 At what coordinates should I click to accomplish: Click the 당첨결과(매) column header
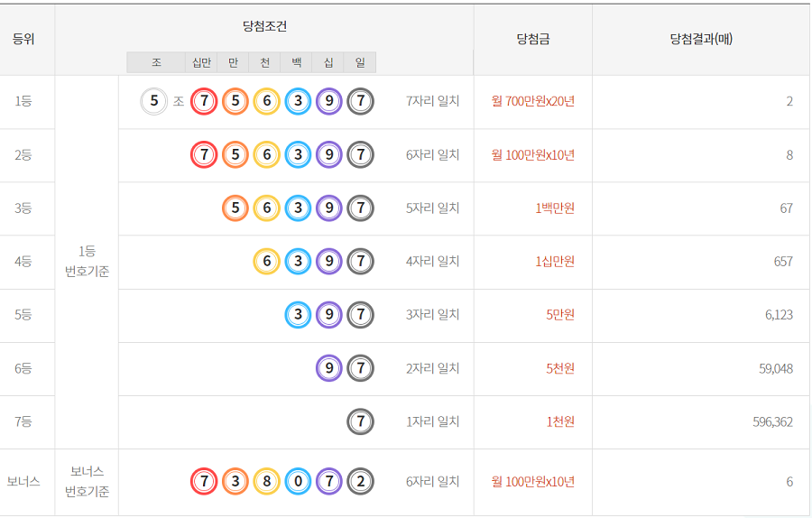[701, 39]
